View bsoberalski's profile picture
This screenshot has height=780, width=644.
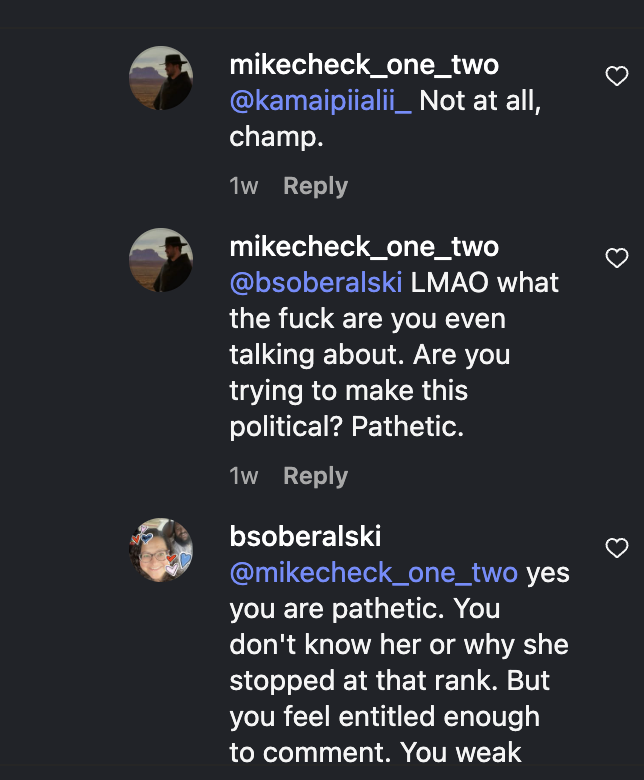161,550
